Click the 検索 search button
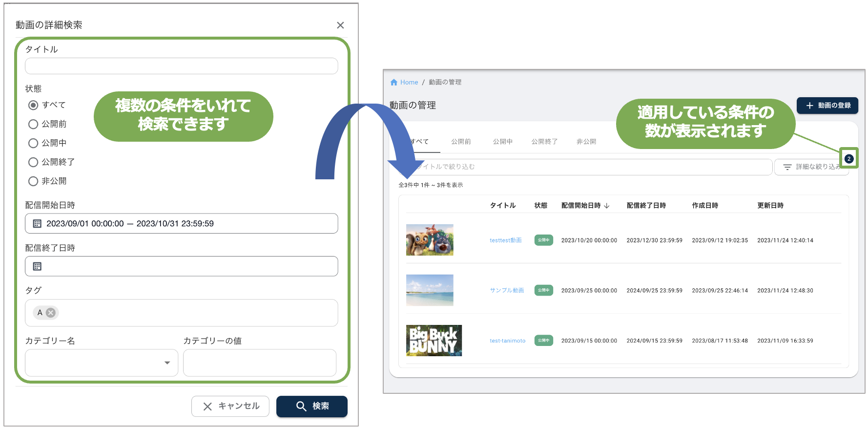The image size is (868, 429). pos(311,407)
